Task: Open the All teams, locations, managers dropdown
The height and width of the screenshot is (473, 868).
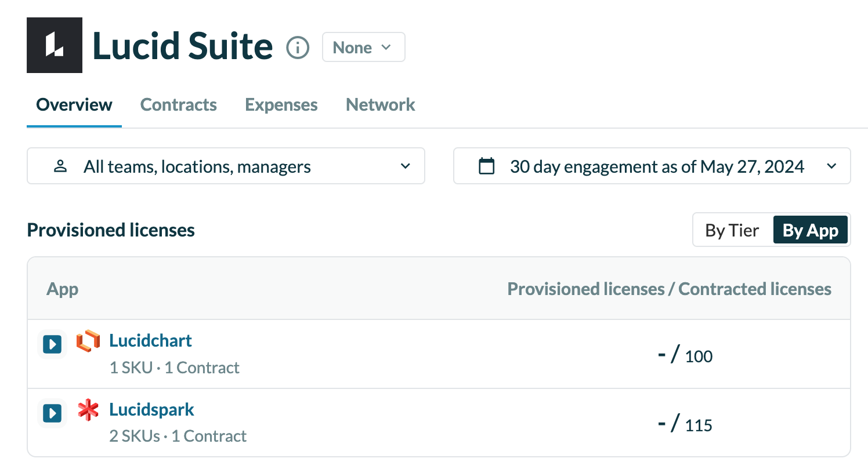Action: click(226, 166)
